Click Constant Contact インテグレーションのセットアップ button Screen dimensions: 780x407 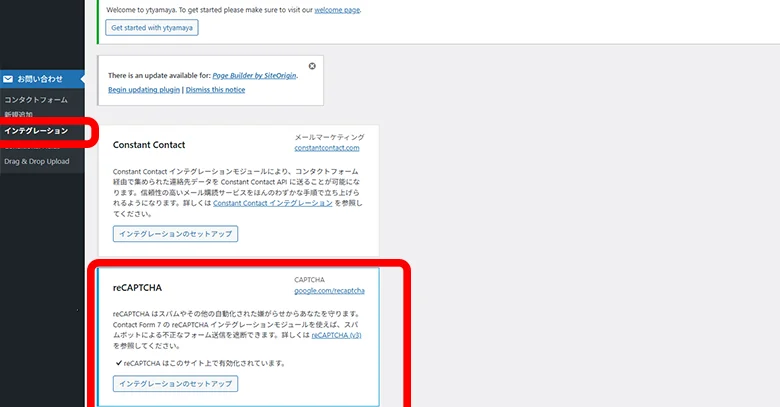click(x=175, y=233)
